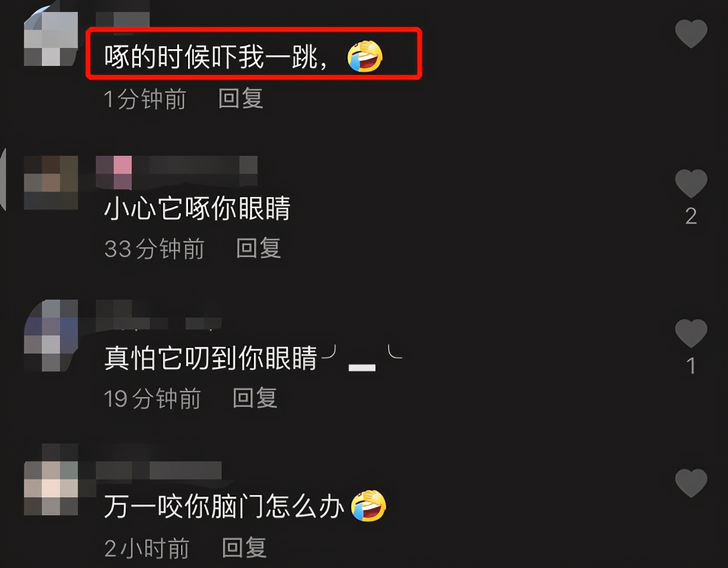The height and width of the screenshot is (568, 728).
Task: Reply to the comment from 19分钟前
Action: 255,398
